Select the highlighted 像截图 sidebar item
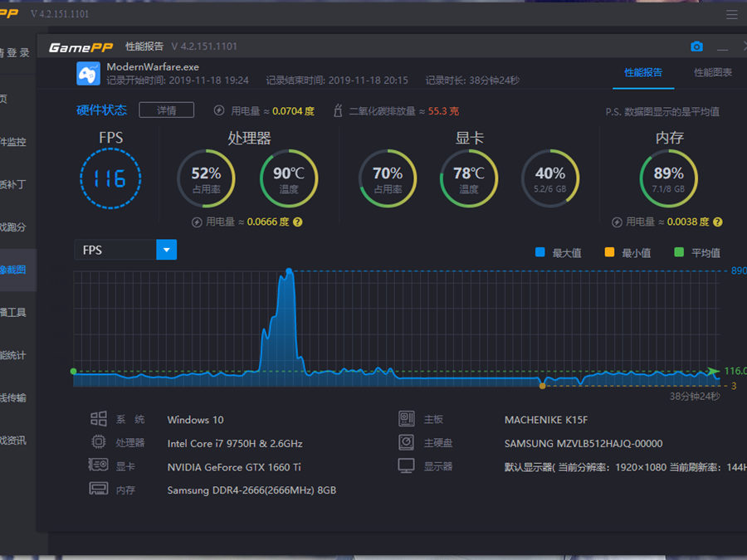This screenshot has height=560, width=747. pos(17,270)
